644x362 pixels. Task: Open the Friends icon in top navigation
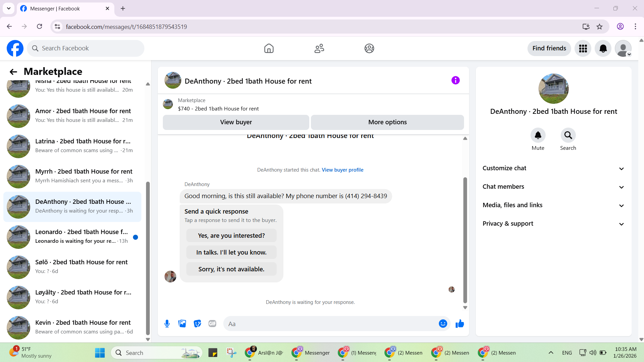coord(319,48)
